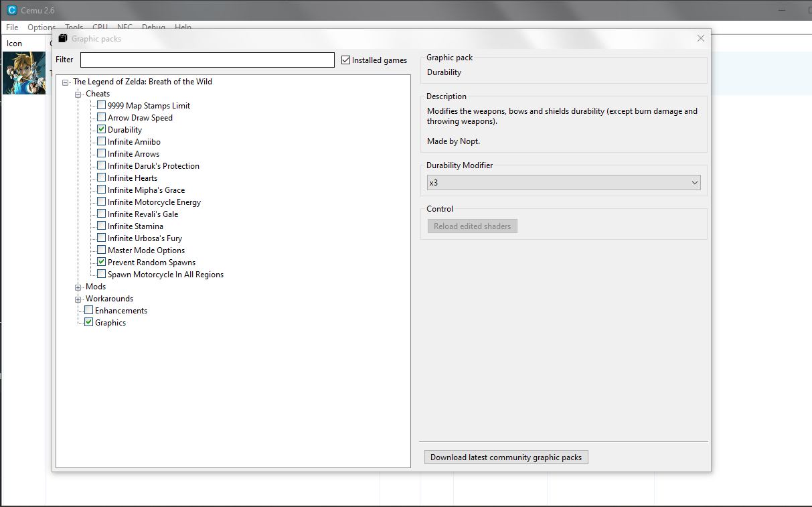Enable the Infinite Arrows checkbox
The image size is (812, 507).
(x=101, y=153)
